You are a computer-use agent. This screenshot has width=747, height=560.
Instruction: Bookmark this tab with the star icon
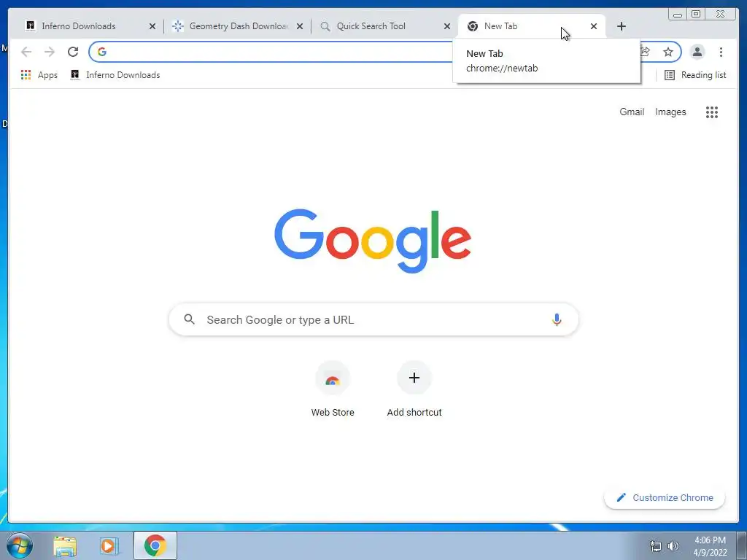pos(668,52)
